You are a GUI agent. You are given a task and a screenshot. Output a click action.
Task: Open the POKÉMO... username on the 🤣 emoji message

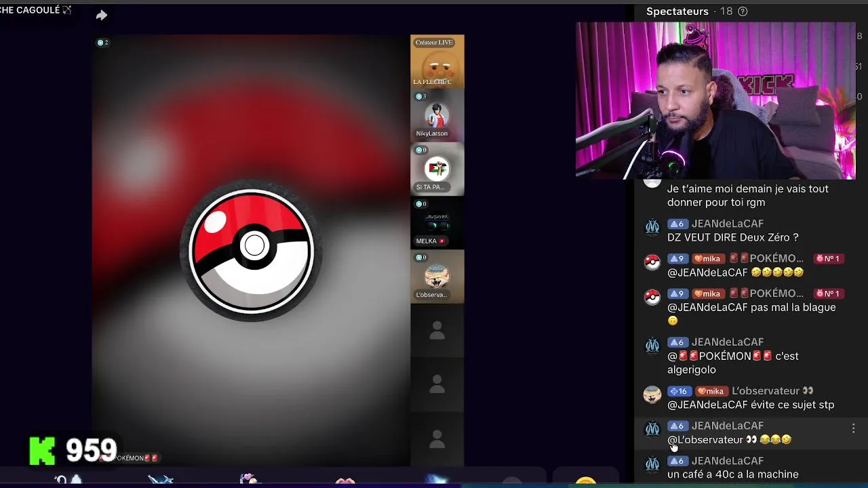coord(766,258)
